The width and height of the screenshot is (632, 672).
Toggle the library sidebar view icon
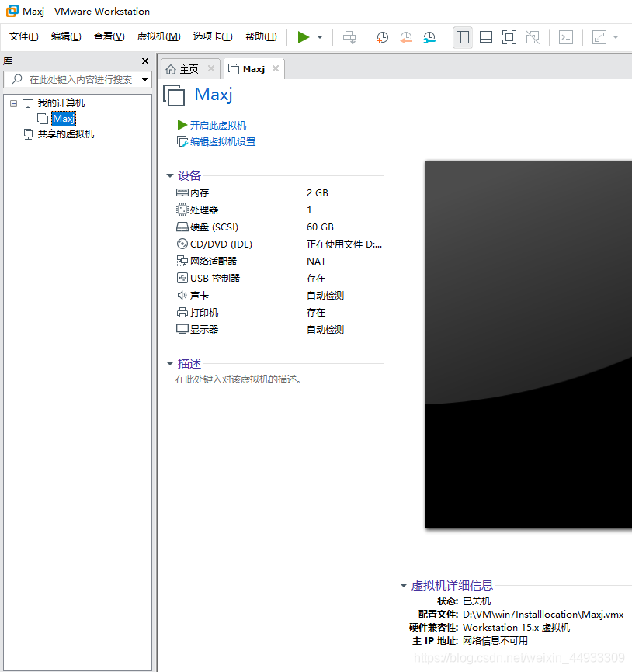click(x=463, y=37)
